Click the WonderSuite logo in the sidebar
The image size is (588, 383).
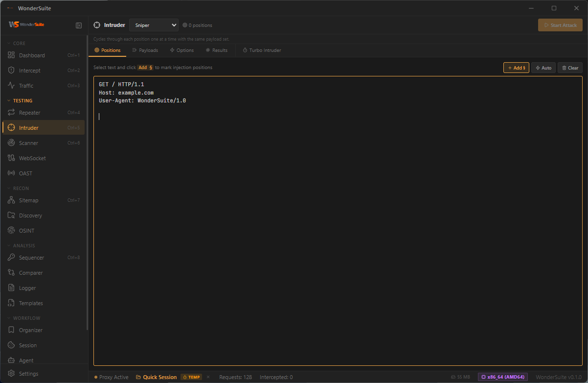pyautogui.click(x=26, y=24)
